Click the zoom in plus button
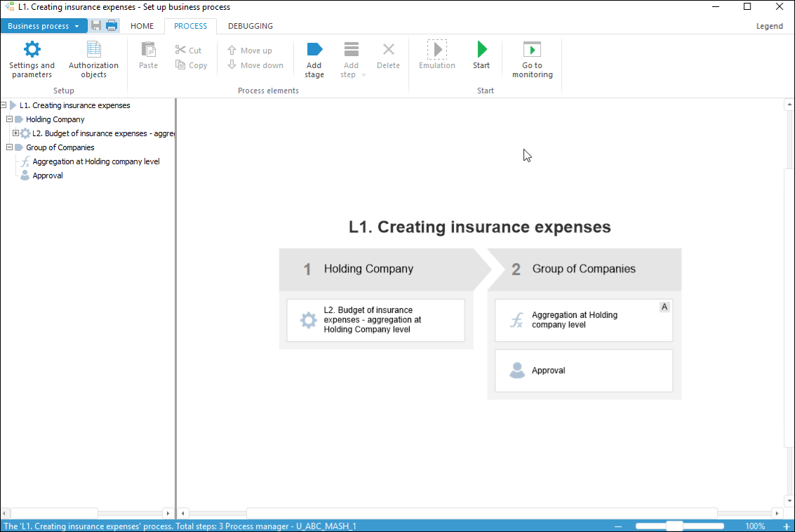Viewport: 795px width, 532px height. pos(787,526)
